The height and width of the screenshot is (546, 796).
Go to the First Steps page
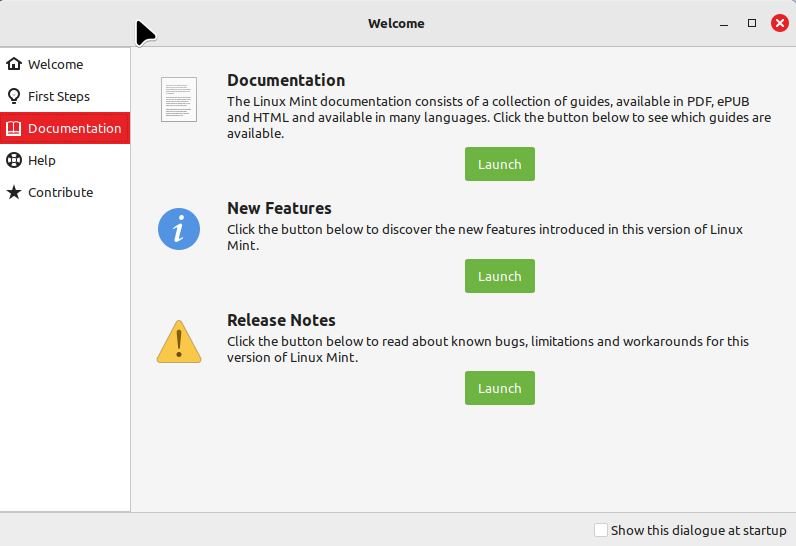click(x=65, y=96)
